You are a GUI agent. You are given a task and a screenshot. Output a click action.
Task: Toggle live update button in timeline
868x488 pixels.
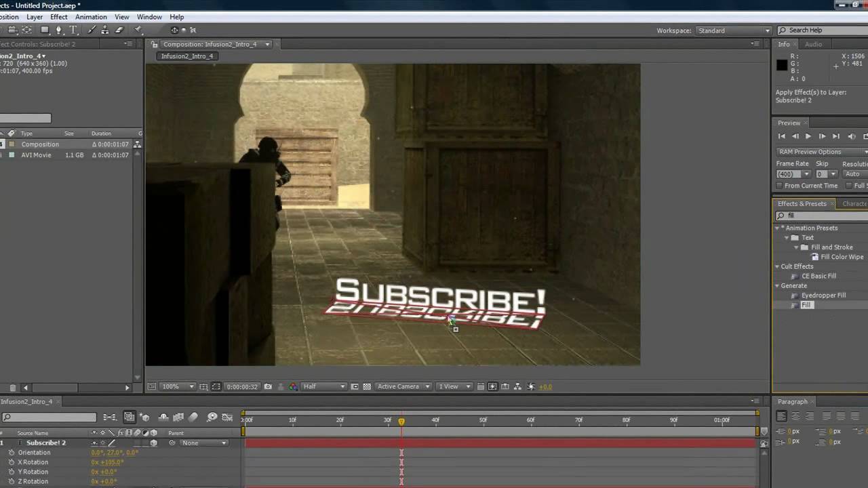coord(130,417)
